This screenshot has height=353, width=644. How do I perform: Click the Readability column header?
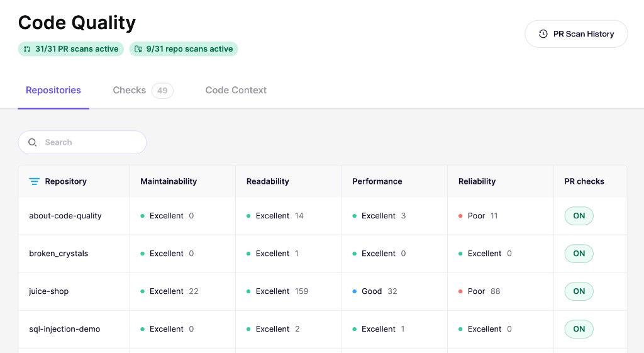[268, 181]
